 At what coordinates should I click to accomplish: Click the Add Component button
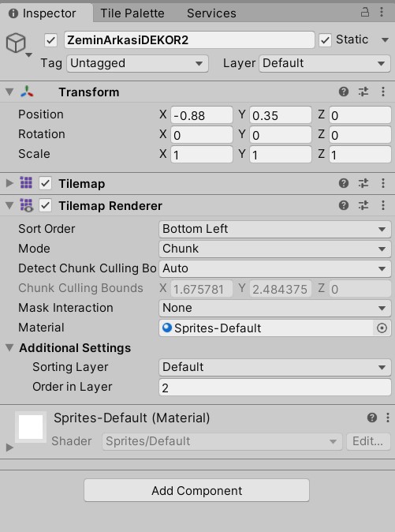click(196, 490)
